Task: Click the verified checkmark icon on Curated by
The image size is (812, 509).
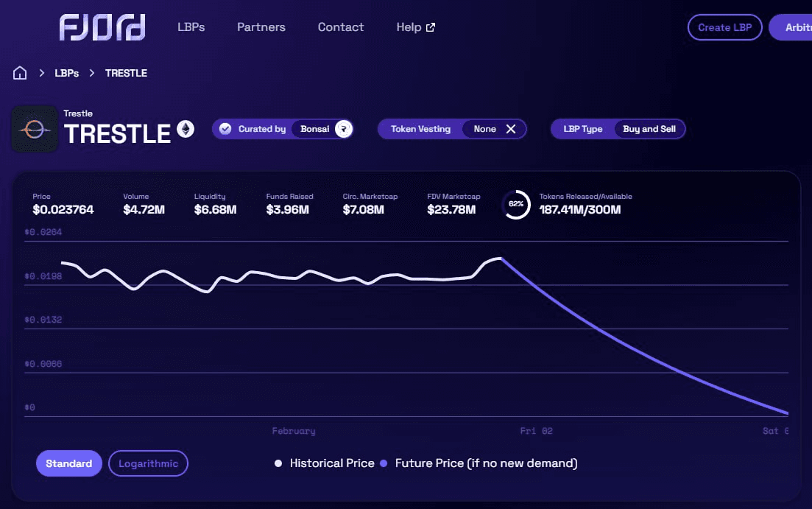Action: point(225,129)
